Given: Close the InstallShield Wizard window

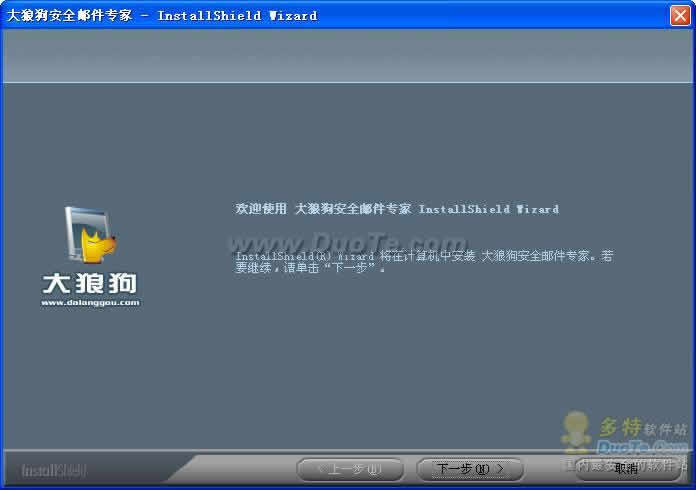Looking at the screenshot, I should [x=680, y=16].
